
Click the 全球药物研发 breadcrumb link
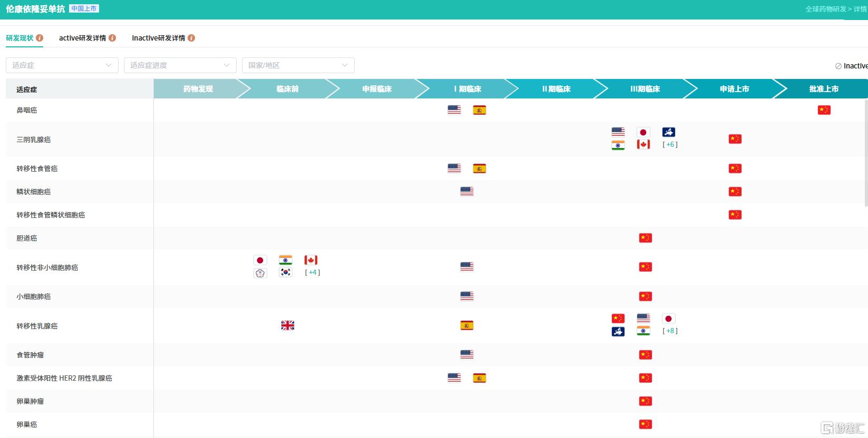[x=826, y=9]
